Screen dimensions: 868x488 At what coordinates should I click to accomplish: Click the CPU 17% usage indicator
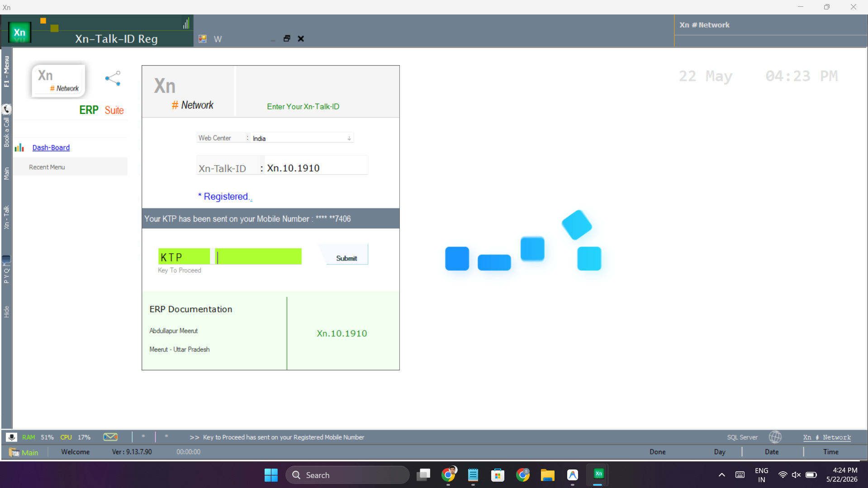76,437
